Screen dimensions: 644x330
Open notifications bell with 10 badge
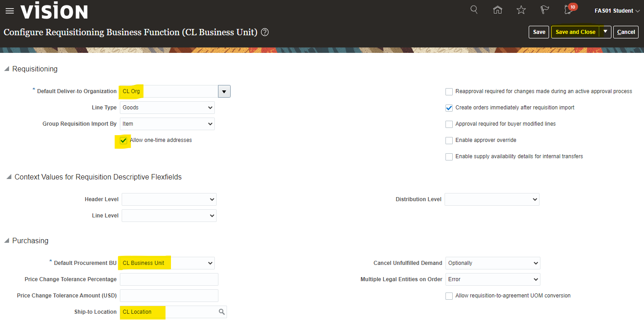click(569, 10)
